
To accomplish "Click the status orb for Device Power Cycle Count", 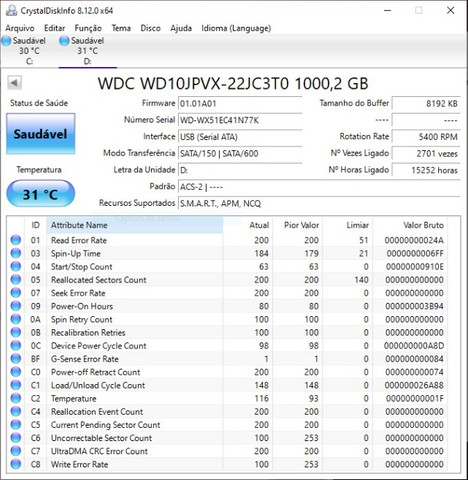I will pyautogui.click(x=16, y=345).
